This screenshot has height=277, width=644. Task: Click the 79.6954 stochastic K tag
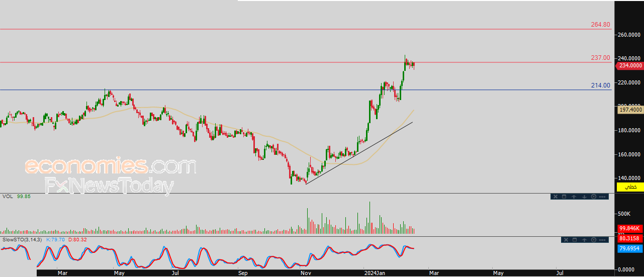pos(629,248)
